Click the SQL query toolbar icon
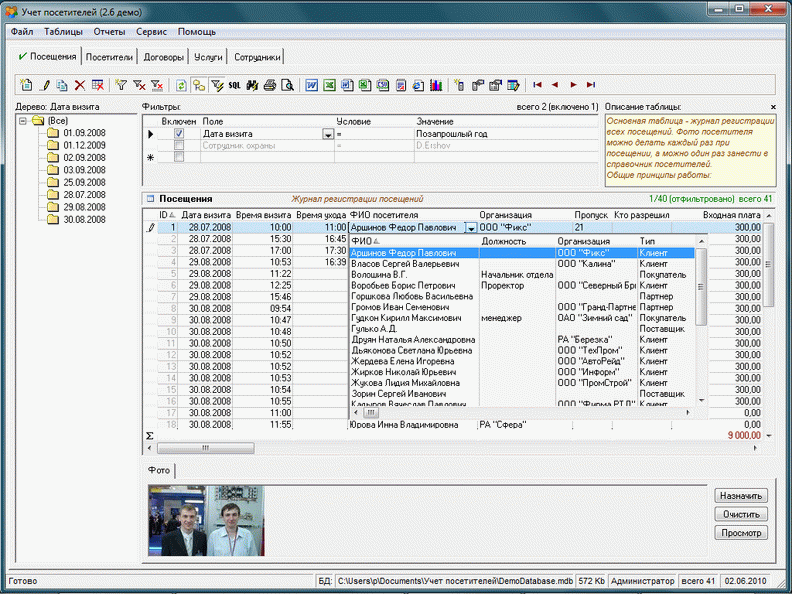The height and width of the screenshot is (594, 792). [234, 86]
